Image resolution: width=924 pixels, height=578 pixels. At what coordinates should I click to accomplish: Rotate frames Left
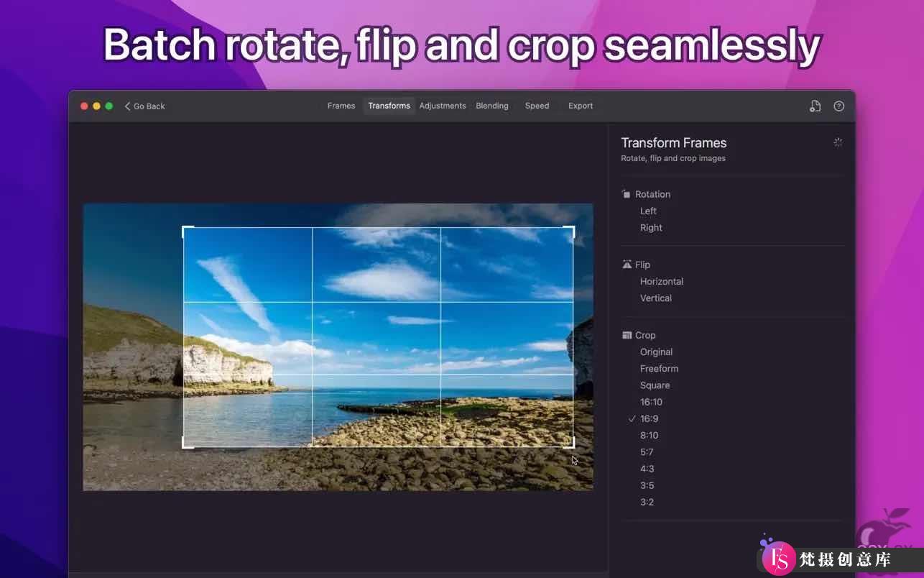[648, 211]
